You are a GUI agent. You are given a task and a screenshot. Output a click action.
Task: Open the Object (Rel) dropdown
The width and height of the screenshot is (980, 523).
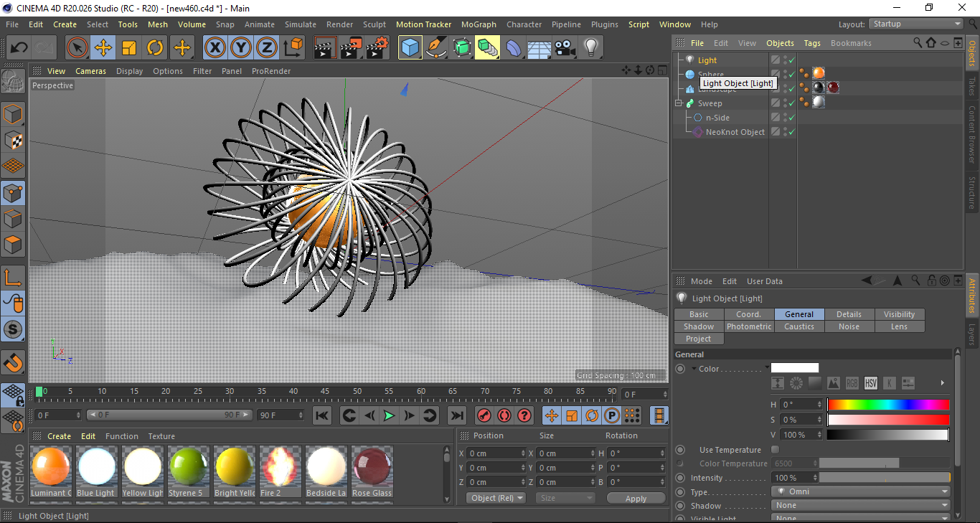496,498
